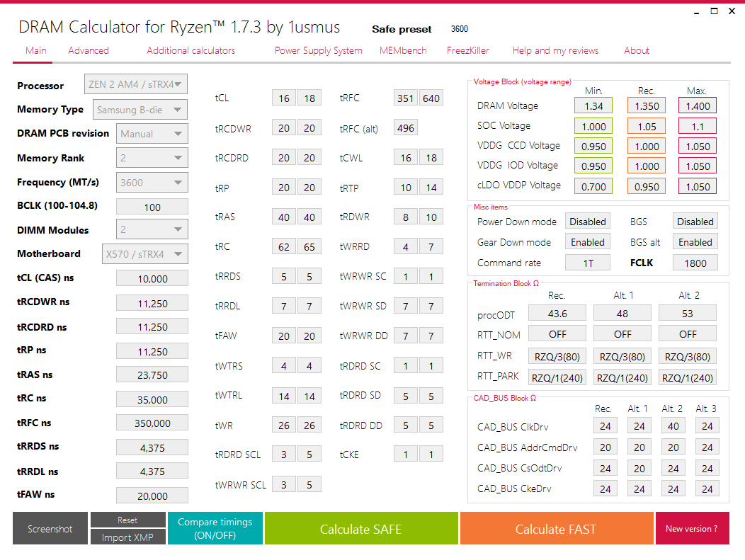The height and width of the screenshot is (560, 745).
Task: Click the FCLK 1800 value
Action: tap(695, 263)
